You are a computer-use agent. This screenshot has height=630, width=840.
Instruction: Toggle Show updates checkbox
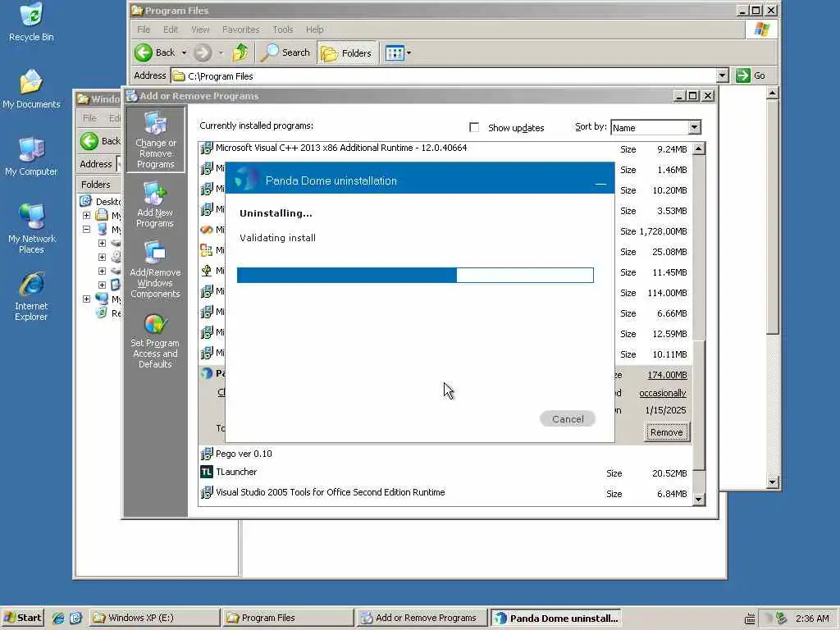point(474,127)
